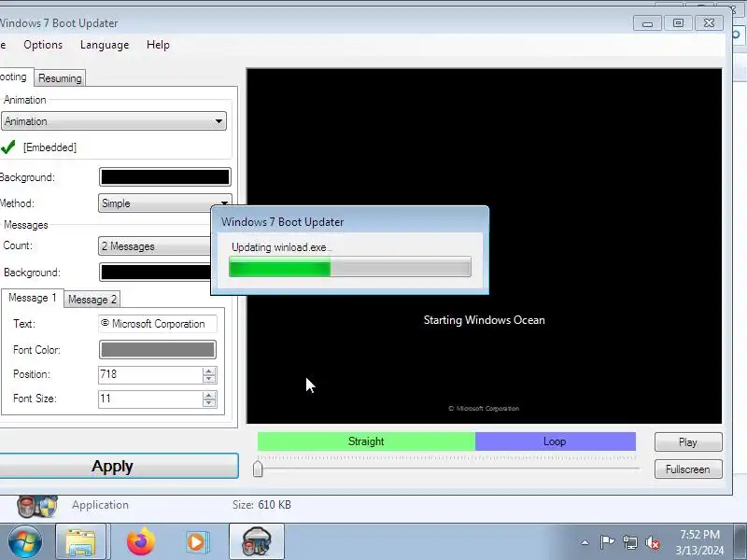Show hidden tray icons arrow
The image size is (747, 560).
(585, 542)
